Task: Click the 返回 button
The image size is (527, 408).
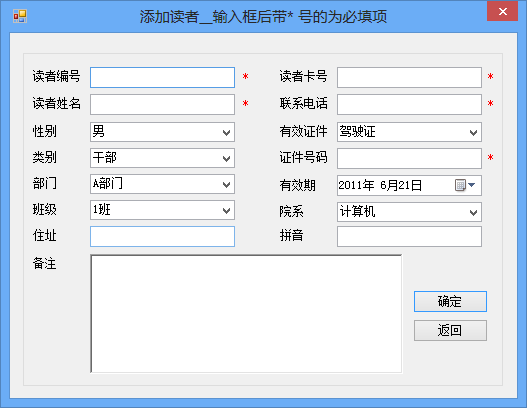Action: point(450,330)
